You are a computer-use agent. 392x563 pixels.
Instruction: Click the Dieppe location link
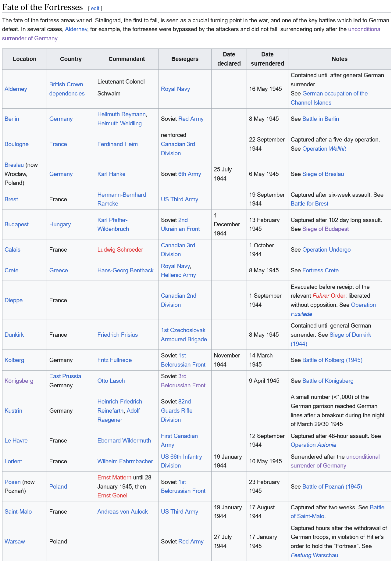(x=14, y=300)
